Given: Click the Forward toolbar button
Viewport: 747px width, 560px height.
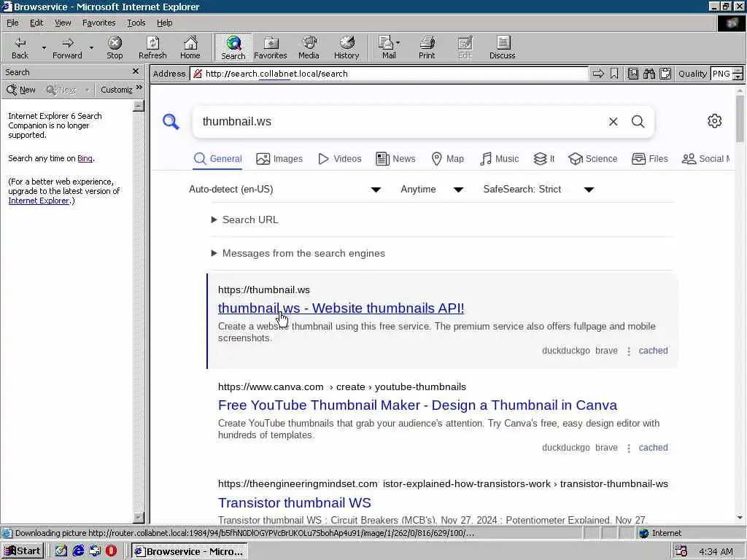Looking at the screenshot, I should pyautogui.click(x=67, y=47).
